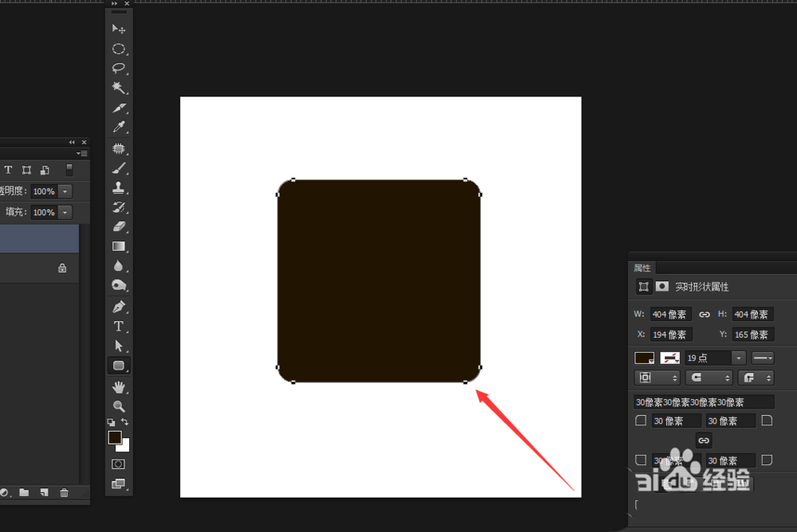Open the shape stroke color swatch
The height and width of the screenshot is (532, 797).
[670, 358]
